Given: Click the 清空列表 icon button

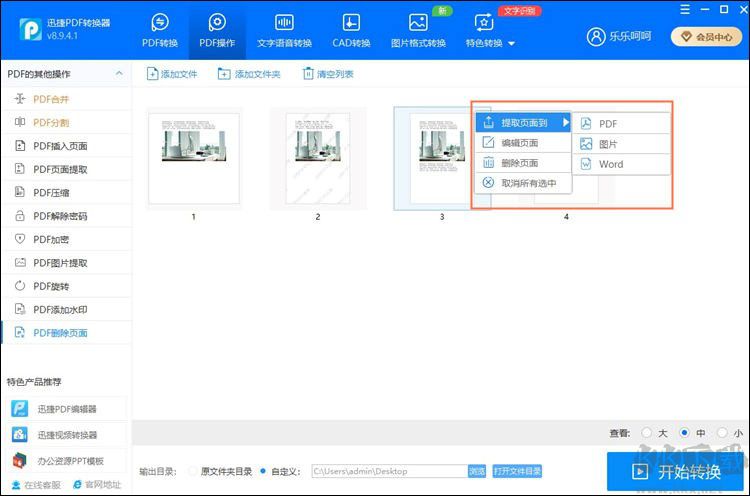Looking at the screenshot, I should click(x=307, y=74).
